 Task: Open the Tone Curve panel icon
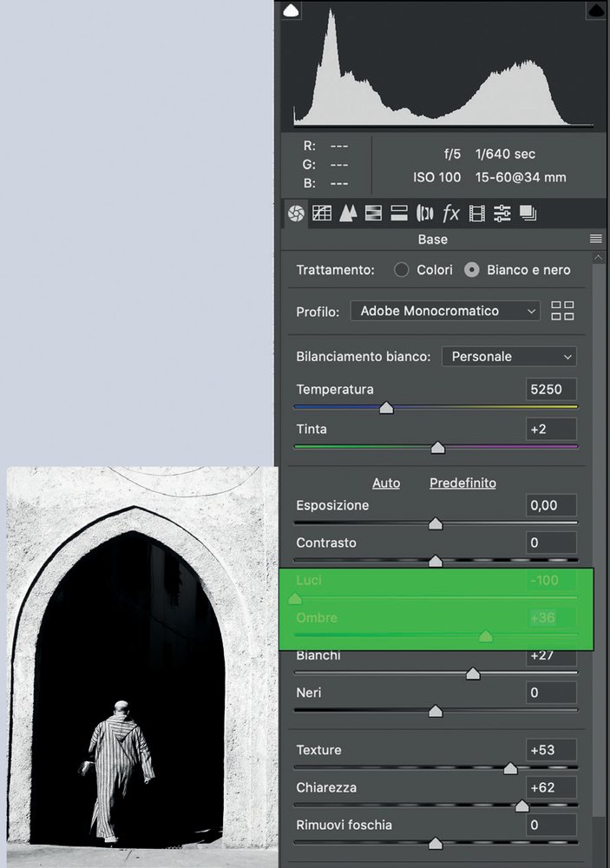pos(322,214)
